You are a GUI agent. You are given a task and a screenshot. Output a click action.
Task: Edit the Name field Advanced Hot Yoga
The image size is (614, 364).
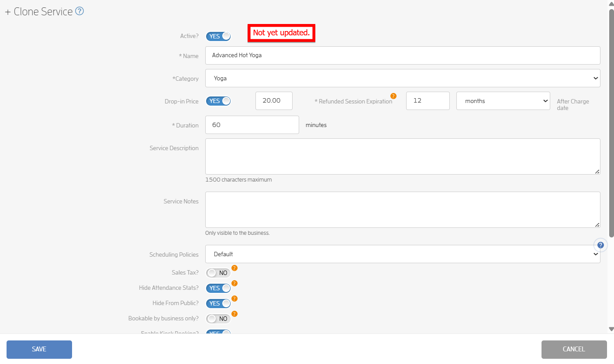[x=403, y=55]
